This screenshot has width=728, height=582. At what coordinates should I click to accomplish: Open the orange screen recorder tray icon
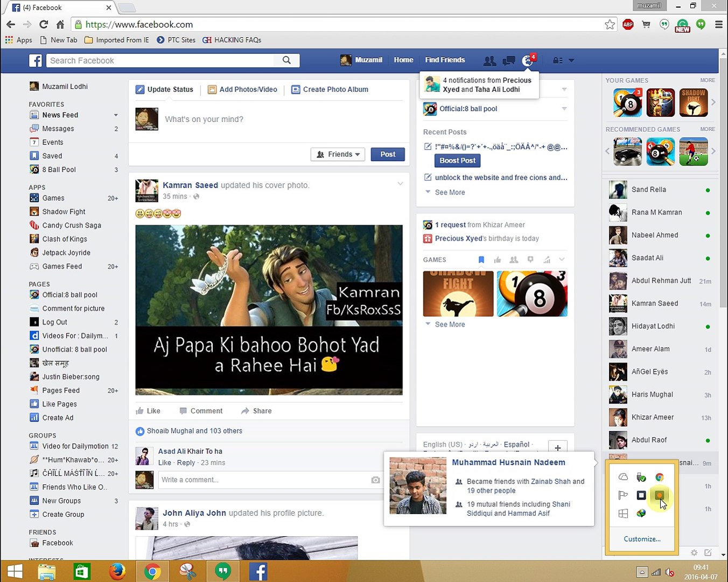click(659, 495)
